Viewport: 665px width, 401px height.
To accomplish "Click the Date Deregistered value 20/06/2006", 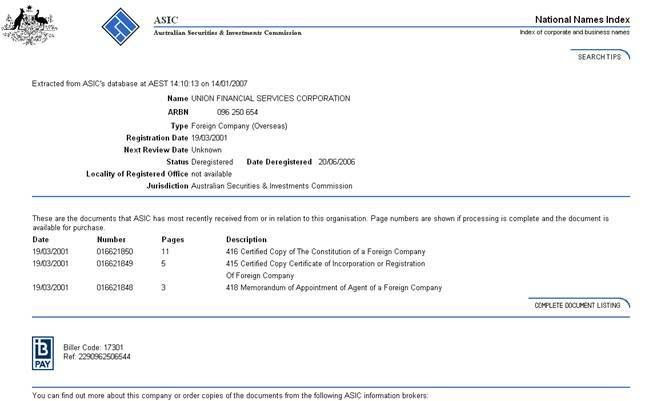I will pos(337,162).
